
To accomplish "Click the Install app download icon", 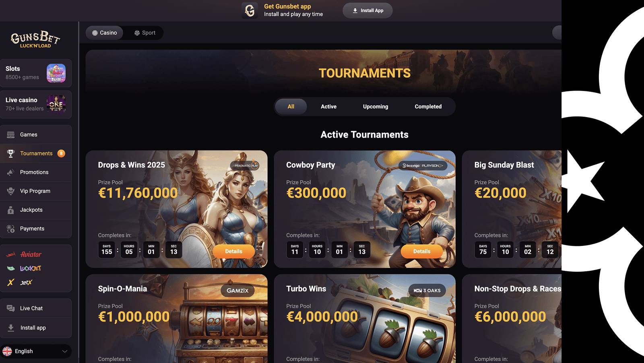I will tap(11, 328).
